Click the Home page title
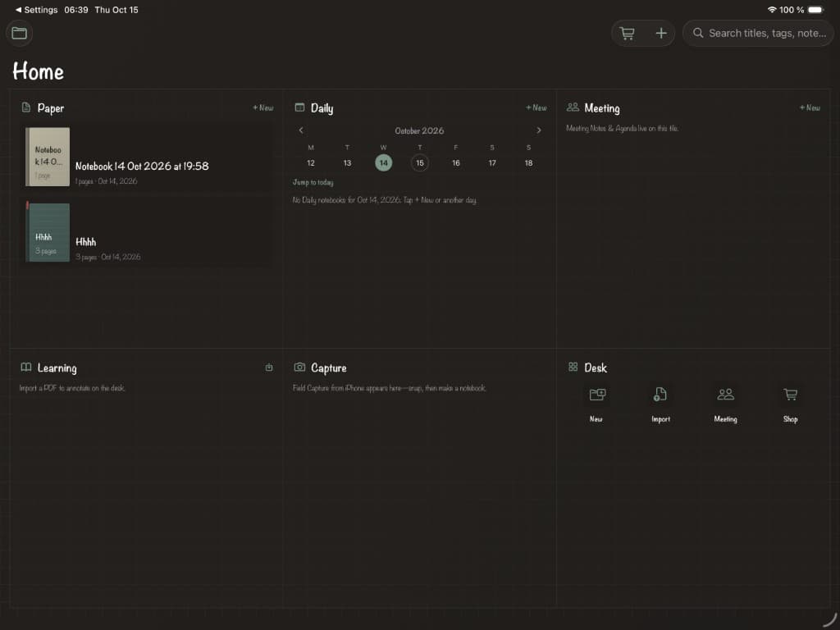This screenshot has width=840, height=630. tap(38, 71)
